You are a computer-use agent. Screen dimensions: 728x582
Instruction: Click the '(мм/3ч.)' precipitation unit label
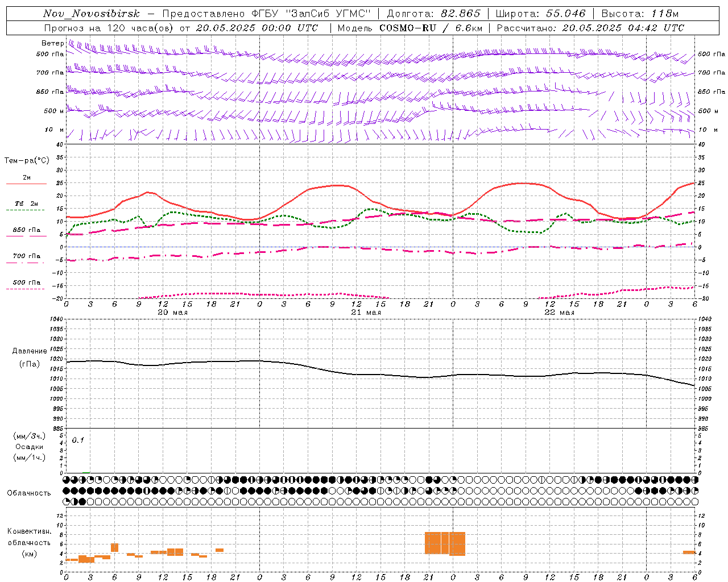(30, 436)
